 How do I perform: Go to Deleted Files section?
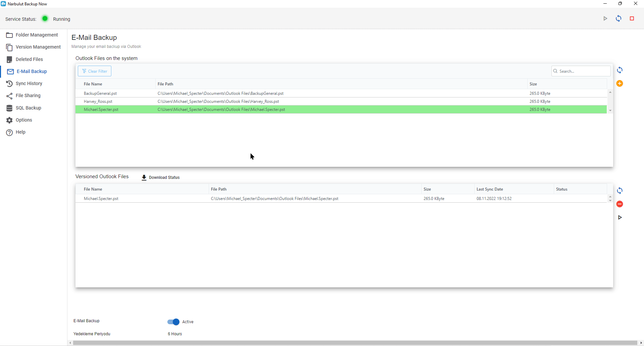[29, 59]
